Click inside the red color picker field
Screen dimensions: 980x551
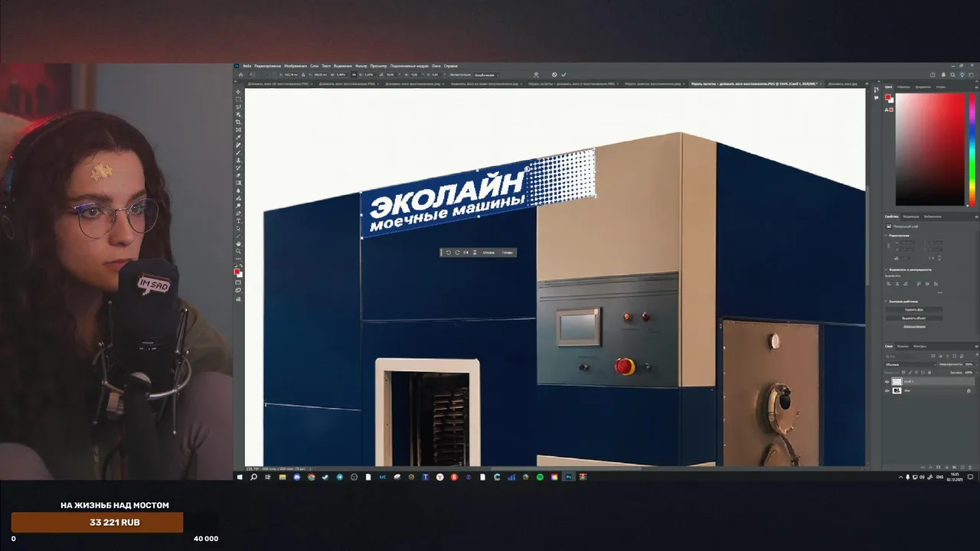point(930,149)
